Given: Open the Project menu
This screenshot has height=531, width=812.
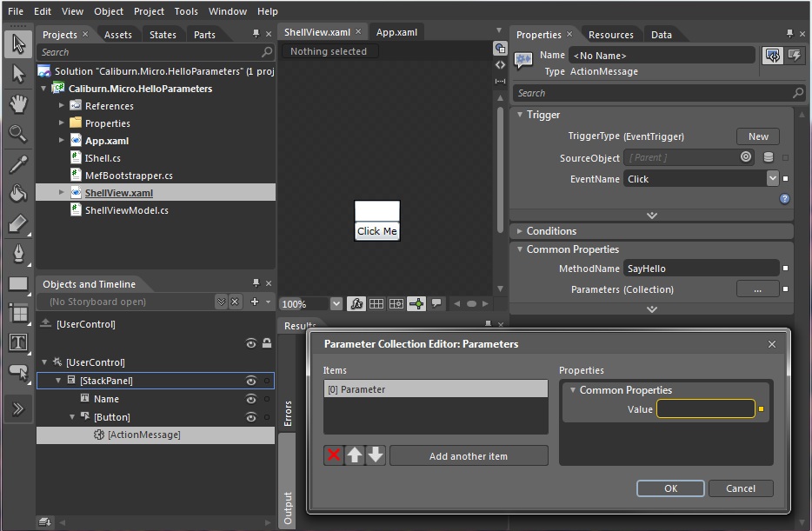Looking at the screenshot, I should click(149, 11).
